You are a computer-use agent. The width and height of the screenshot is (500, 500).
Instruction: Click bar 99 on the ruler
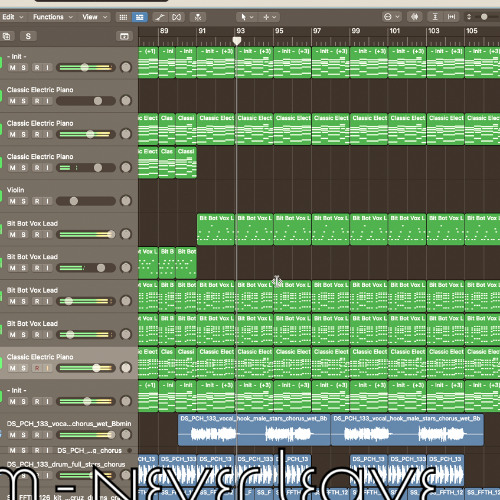coord(356,31)
